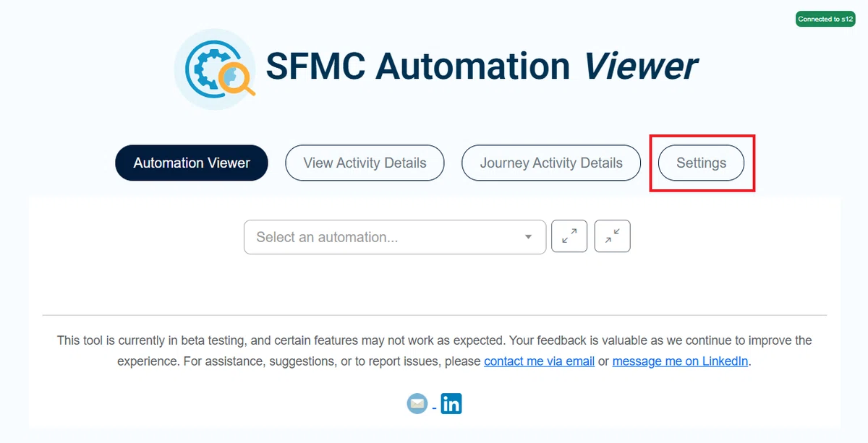The width and height of the screenshot is (868, 443).
Task: Open the envelope email icon
Action: pyautogui.click(x=417, y=404)
